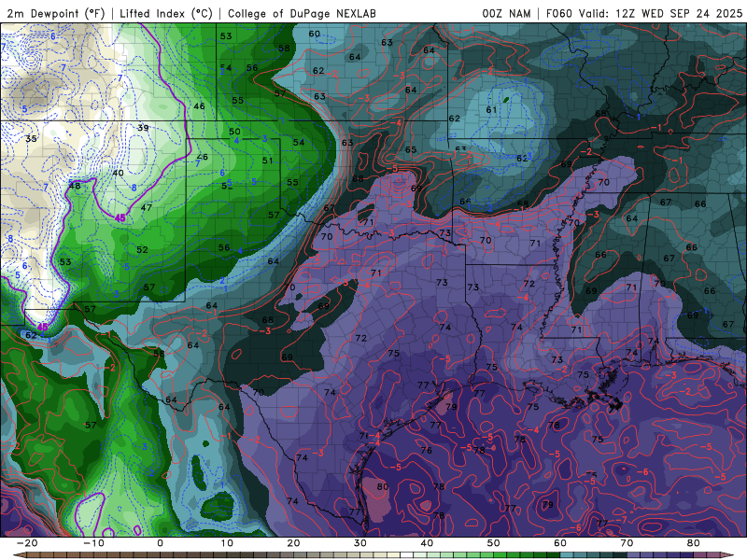Click the '40' label on the color scale

pos(427,543)
